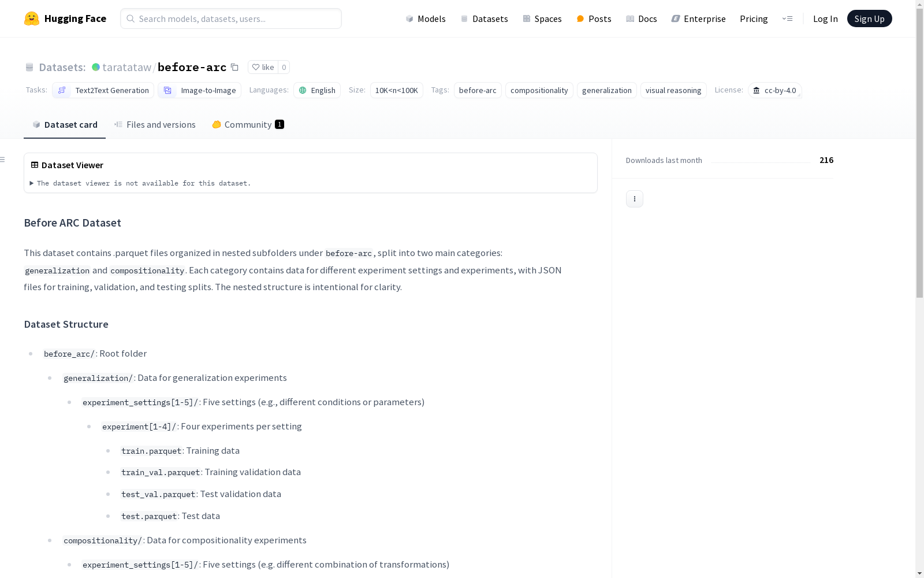The image size is (924, 578).
Task: Click the like count number
Action: [284, 67]
